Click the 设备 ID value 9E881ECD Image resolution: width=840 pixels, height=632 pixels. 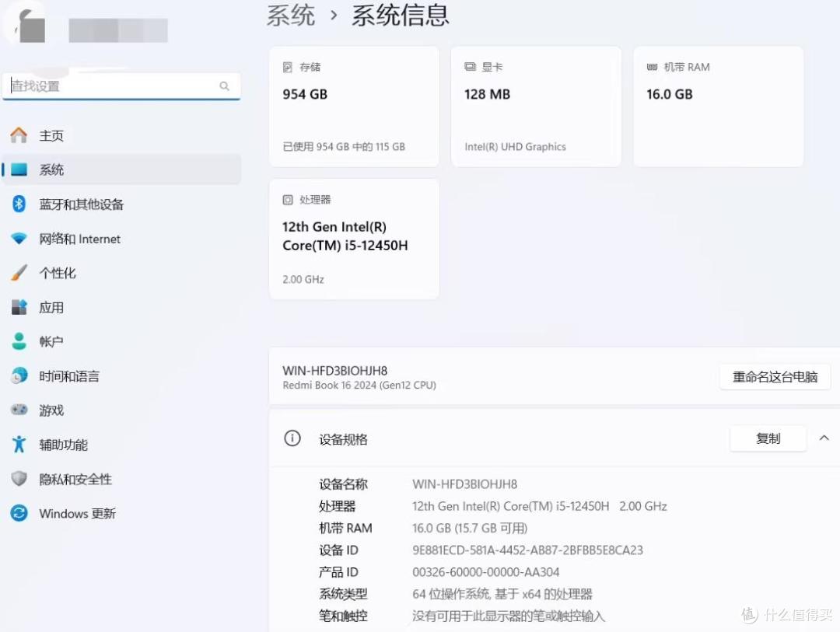[527, 550]
